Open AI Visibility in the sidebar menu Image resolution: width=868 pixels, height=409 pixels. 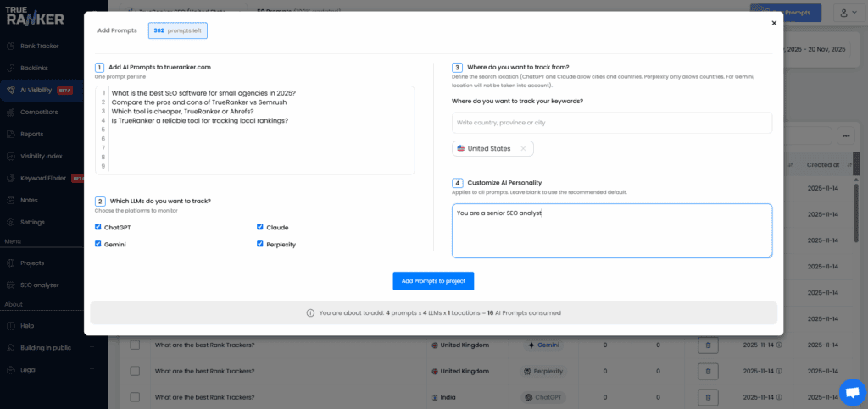tap(39, 90)
